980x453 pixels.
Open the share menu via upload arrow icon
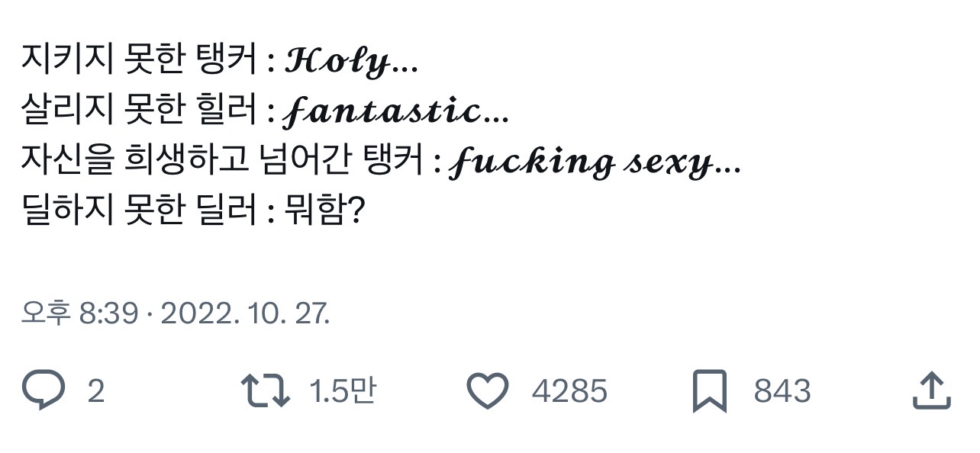(932, 391)
